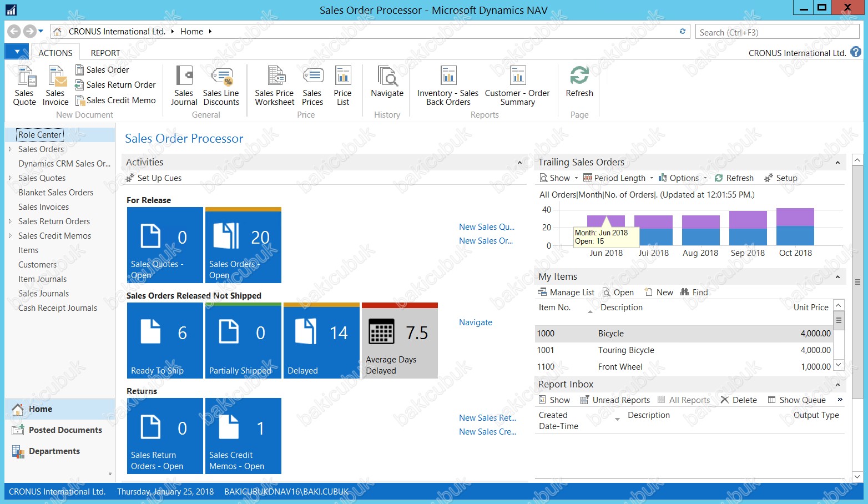
Task: Open Sales Line Discounts
Action: pyautogui.click(x=221, y=85)
